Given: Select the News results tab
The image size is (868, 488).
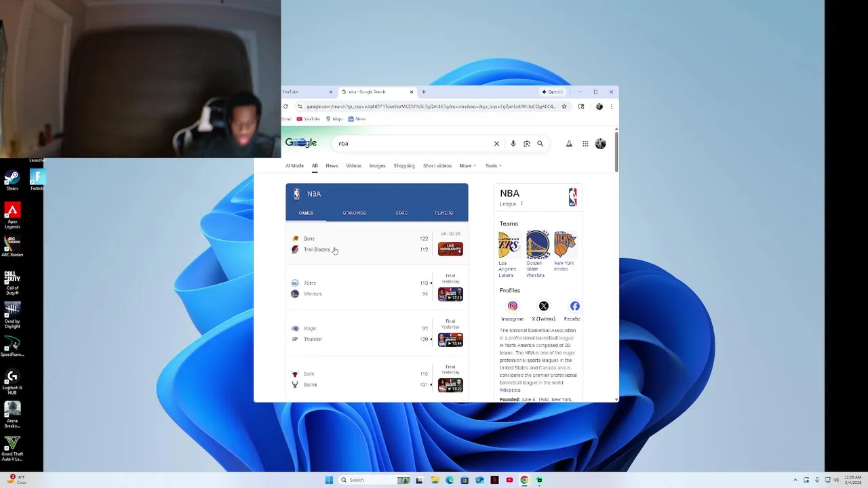Looking at the screenshot, I should pyautogui.click(x=332, y=165).
